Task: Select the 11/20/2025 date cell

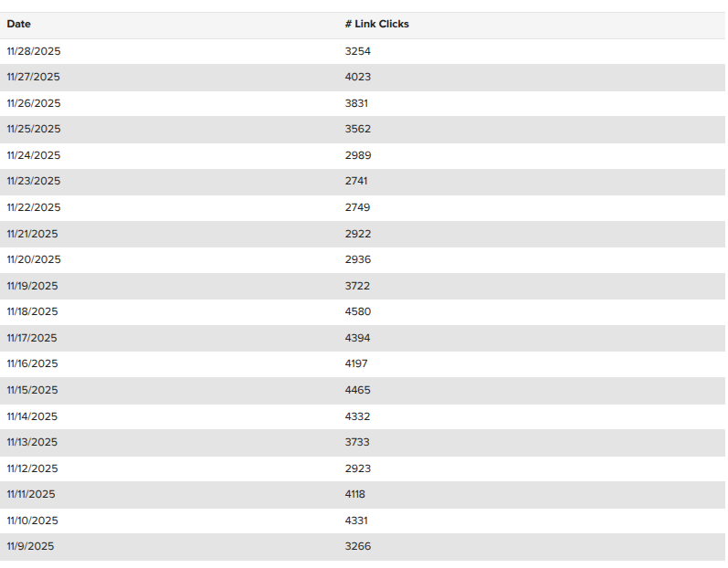Action: [x=34, y=259]
